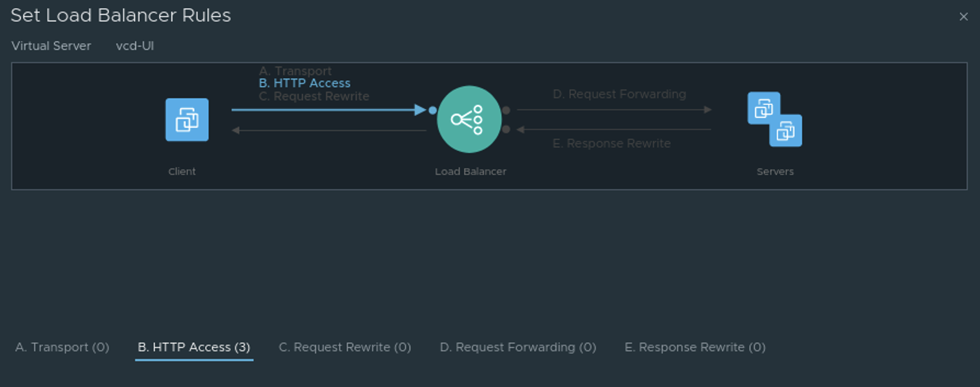
Task: Click the blue arrowhead pointing to Load Balancer
Action: (420, 110)
